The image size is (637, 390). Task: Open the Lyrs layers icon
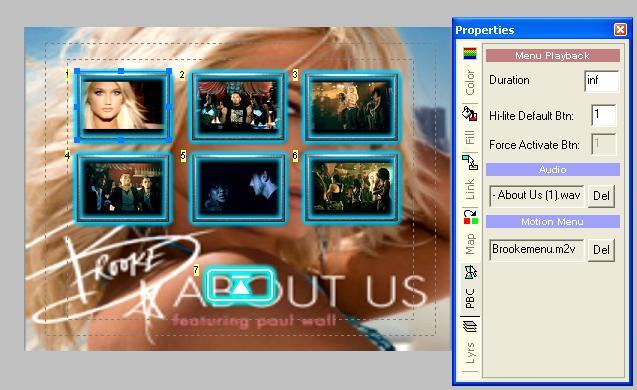click(470, 326)
